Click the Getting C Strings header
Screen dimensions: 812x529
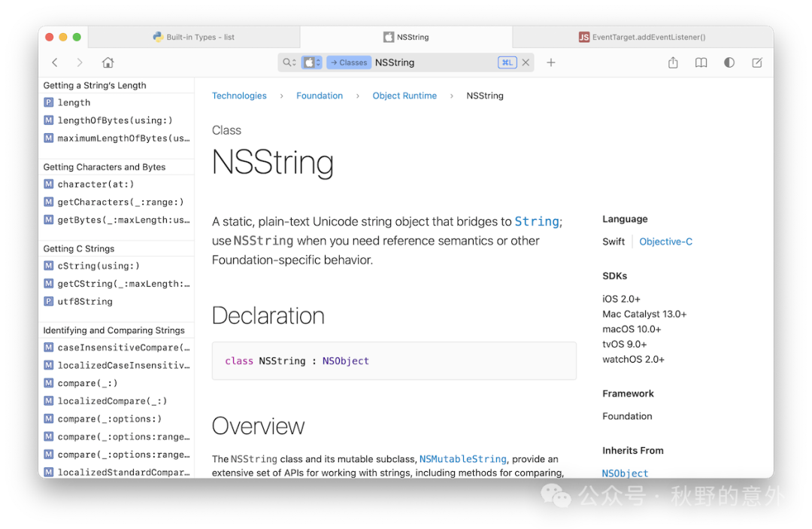79,248
